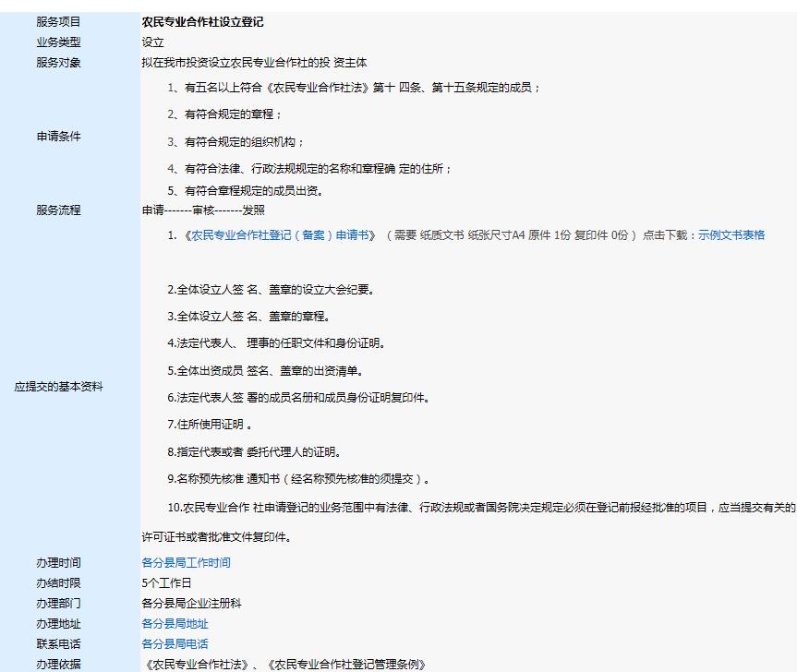Open the 各分局地址 branch address link
Image resolution: width=797 pixels, height=672 pixels.
(x=175, y=624)
